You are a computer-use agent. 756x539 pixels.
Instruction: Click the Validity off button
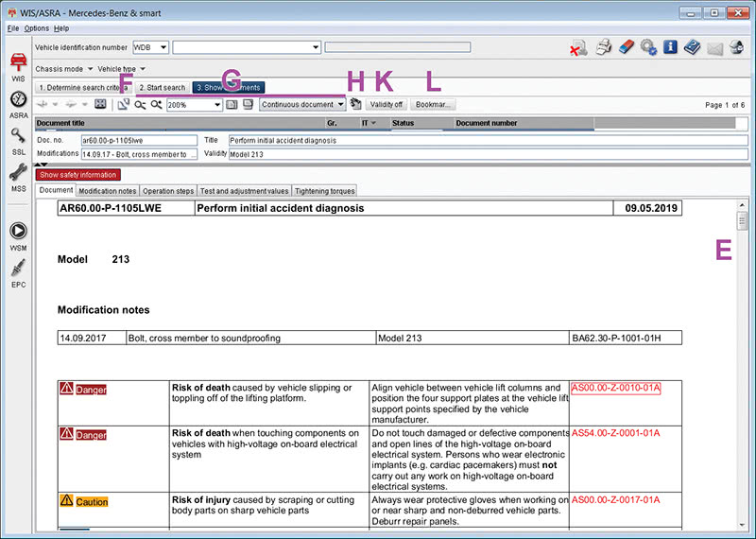[387, 104]
